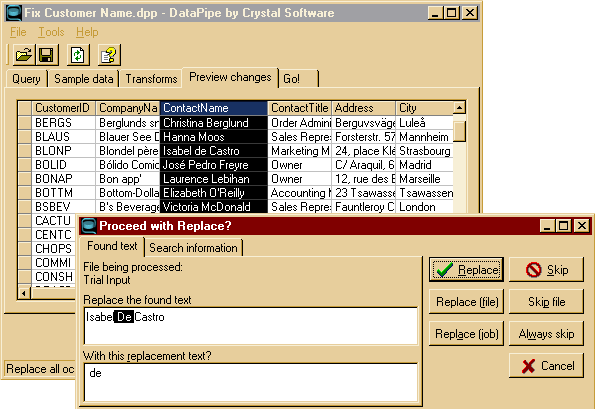This screenshot has height=409, width=595.
Task: Select the row header for BERGS
Action: pyautogui.click(x=25, y=123)
